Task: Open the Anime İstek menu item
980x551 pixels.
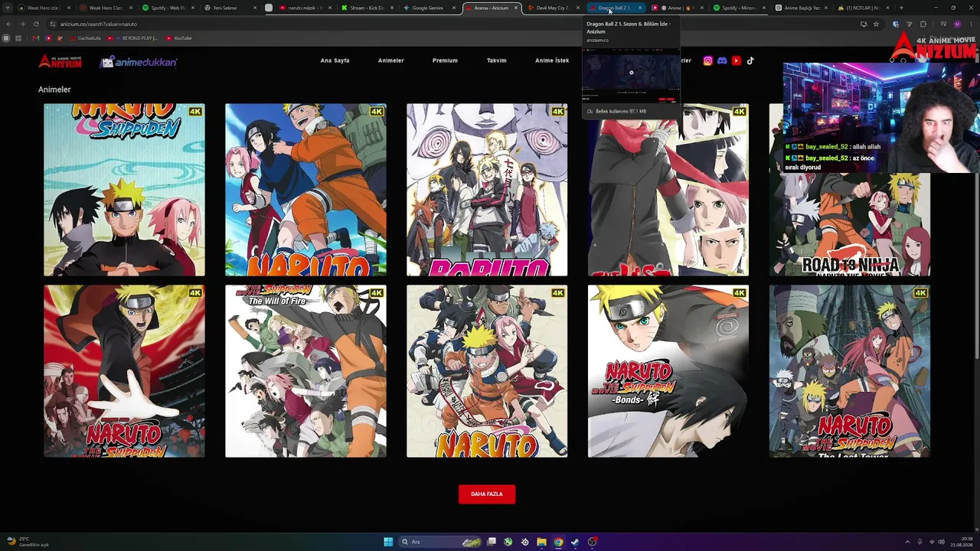Action: 552,60
